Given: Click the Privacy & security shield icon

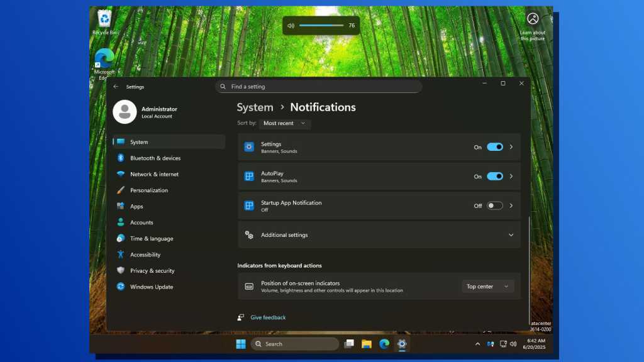Looking at the screenshot, I should (121, 271).
